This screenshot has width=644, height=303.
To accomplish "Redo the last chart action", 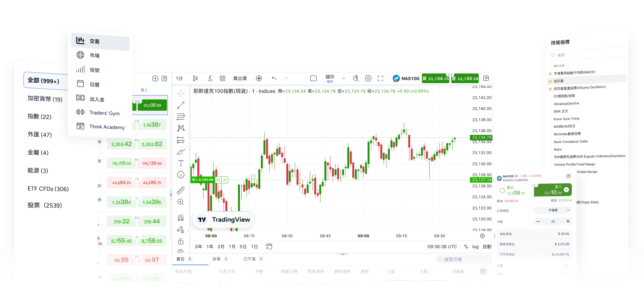I will coord(286,78).
